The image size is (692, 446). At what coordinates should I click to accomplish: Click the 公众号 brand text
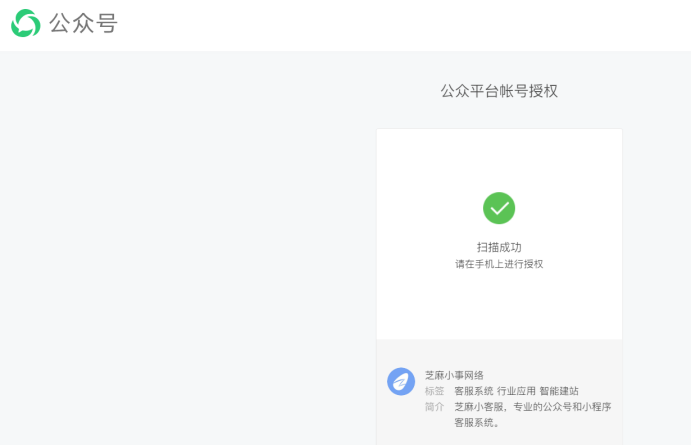pos(83,23)
